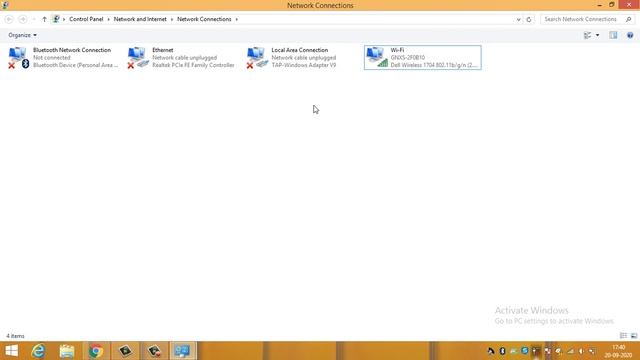
Task: Open Google Chrome from the taskbar
Action: 96,351
